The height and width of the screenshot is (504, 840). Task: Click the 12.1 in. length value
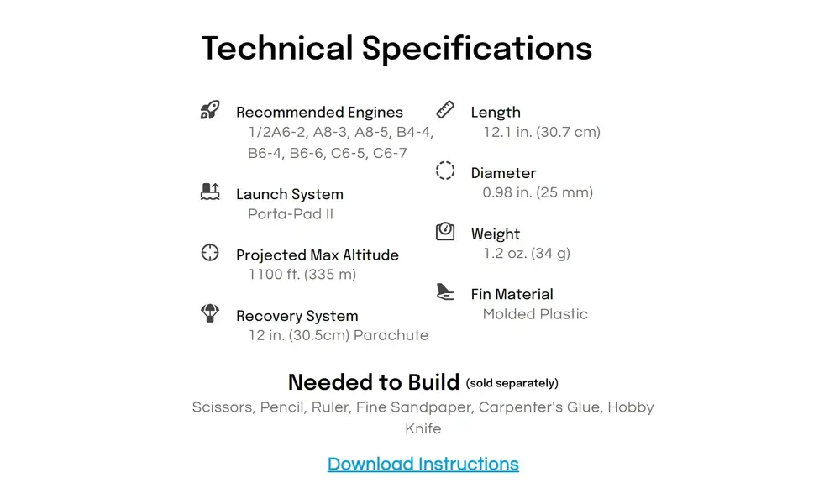(x=542, y=132)
